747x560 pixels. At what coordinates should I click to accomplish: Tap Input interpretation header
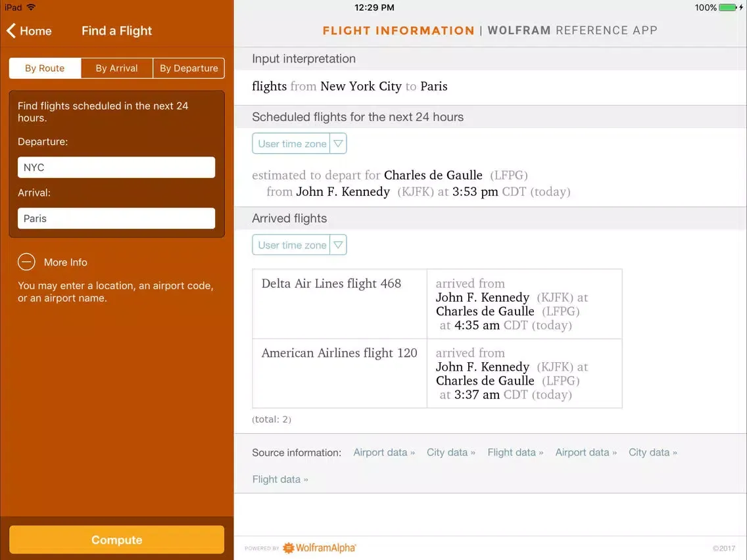[x=304, y=58]
